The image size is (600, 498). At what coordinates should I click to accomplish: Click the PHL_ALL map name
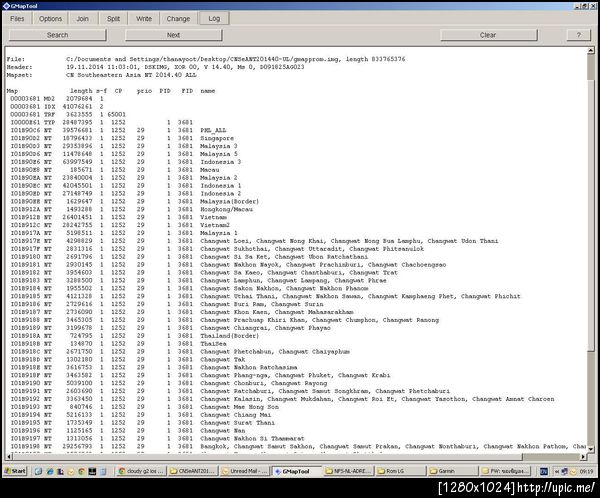[213, 130]
